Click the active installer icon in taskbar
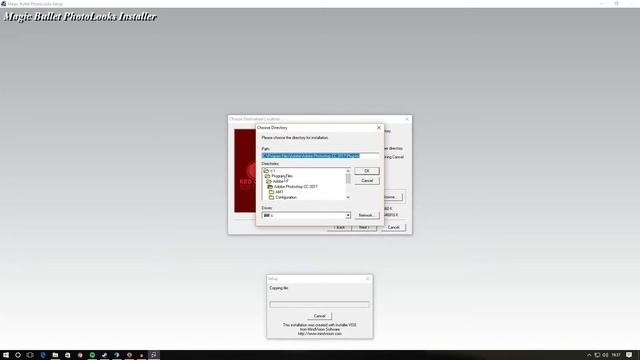Viewport: 640px width, 360px height. click(x=154, y=355)
